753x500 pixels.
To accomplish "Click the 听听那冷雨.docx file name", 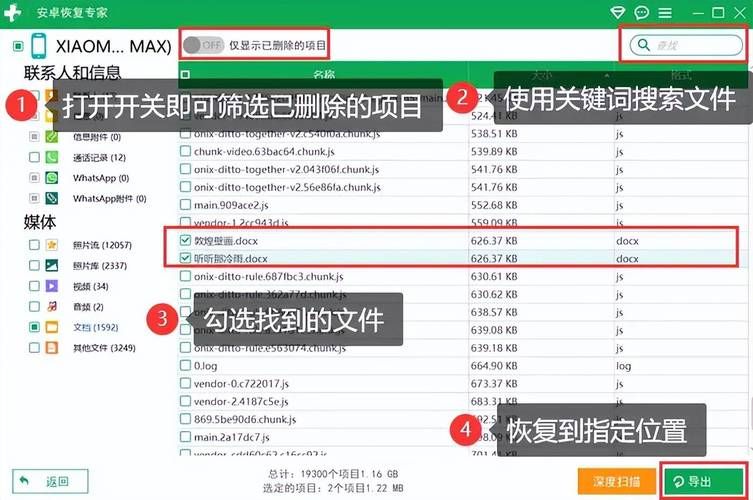I will point(231,259).
